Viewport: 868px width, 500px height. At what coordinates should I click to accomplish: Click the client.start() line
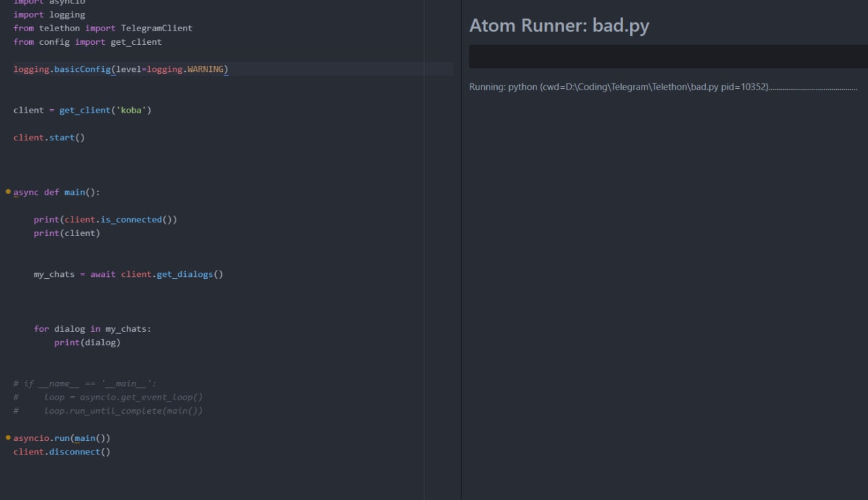point(49,137)
